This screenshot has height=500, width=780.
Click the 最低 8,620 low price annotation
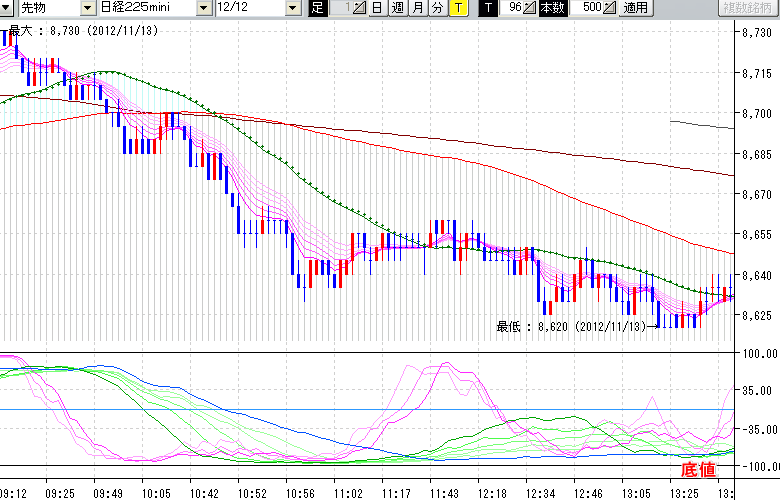coord(571,325)
